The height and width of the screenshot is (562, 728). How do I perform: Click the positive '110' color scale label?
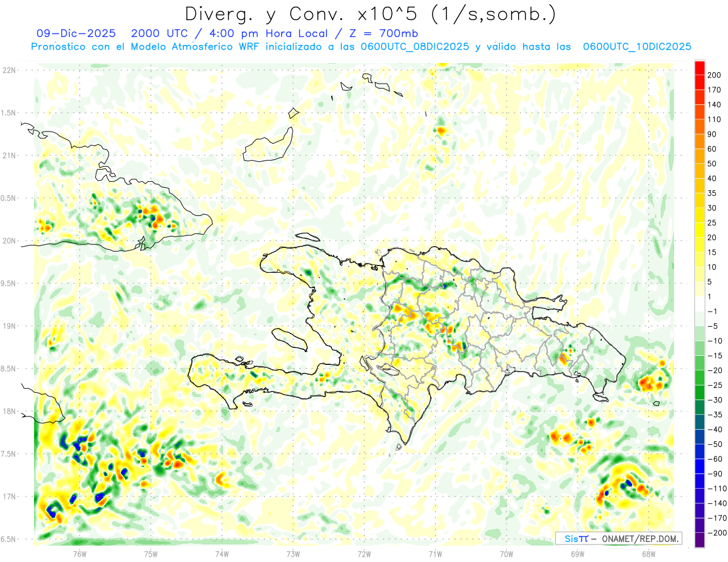715,119
